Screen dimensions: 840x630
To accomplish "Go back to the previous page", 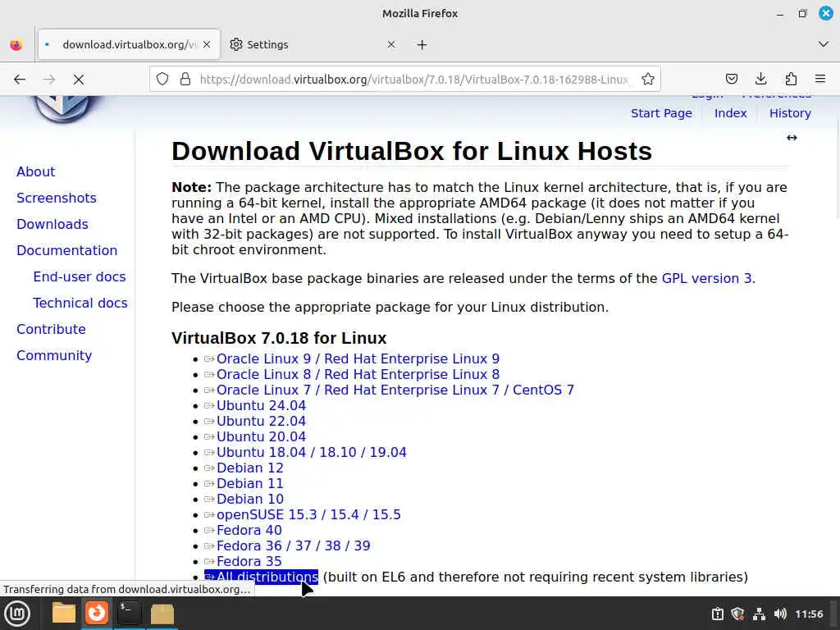I will [20, 80].
